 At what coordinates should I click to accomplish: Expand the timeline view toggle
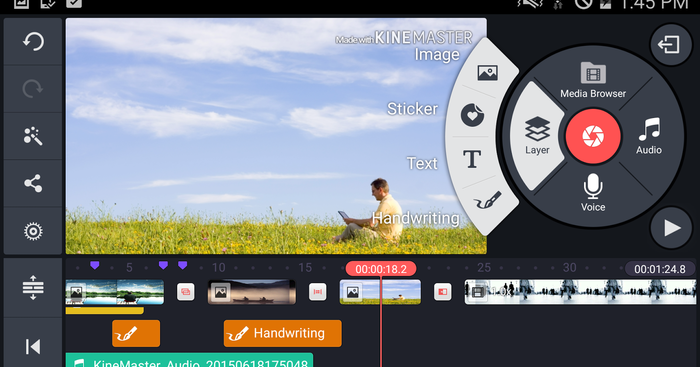pos(33,288)
